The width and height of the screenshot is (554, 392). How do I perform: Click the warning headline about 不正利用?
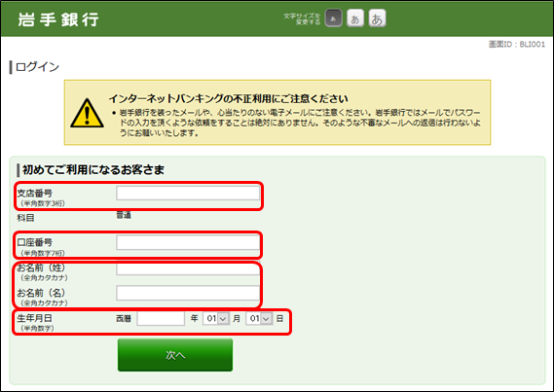[x=228, y=99]
